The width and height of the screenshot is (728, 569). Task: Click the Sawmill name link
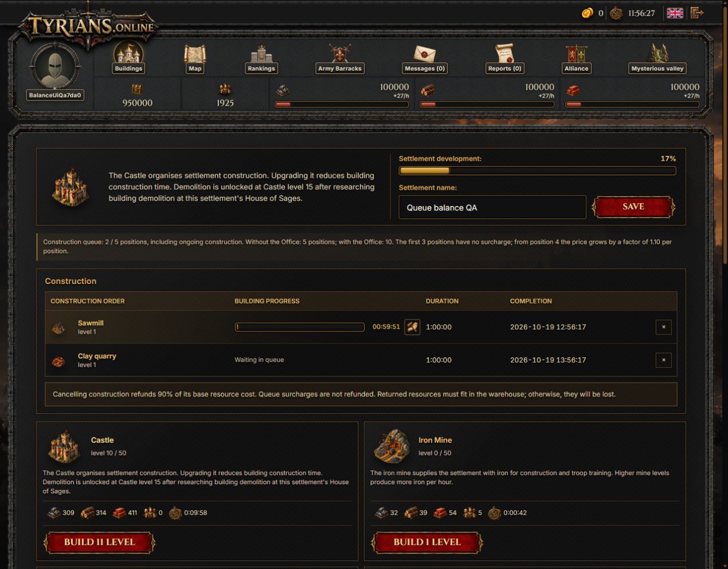tap(91, 323)
